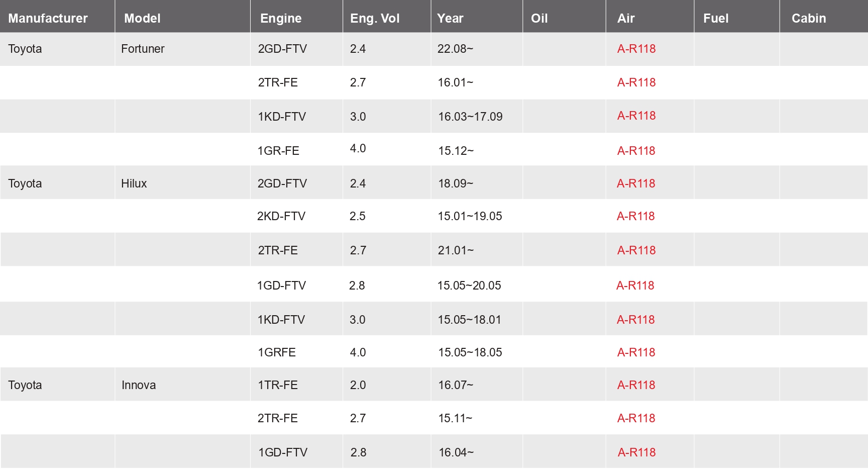
Task: Select the Innova model cell
Action: coord(139,385)
